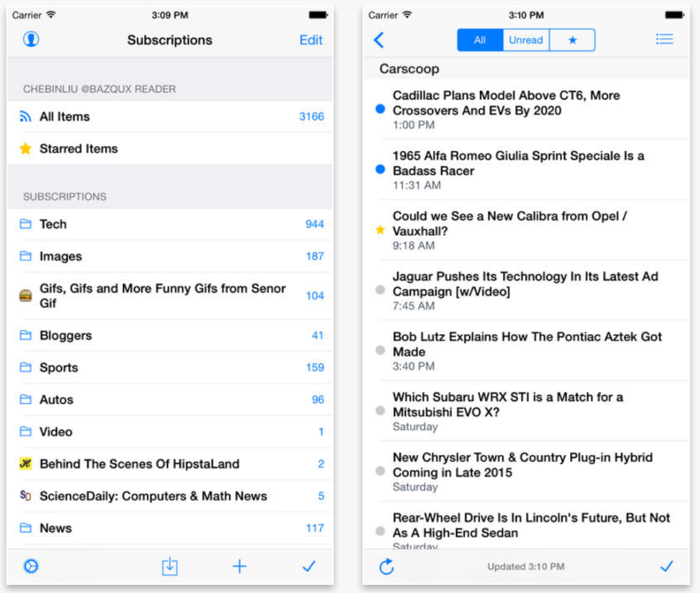This screenshot has width=700, height=593.
Task: Open the Bloggers folder
Action: click(170, 335)
